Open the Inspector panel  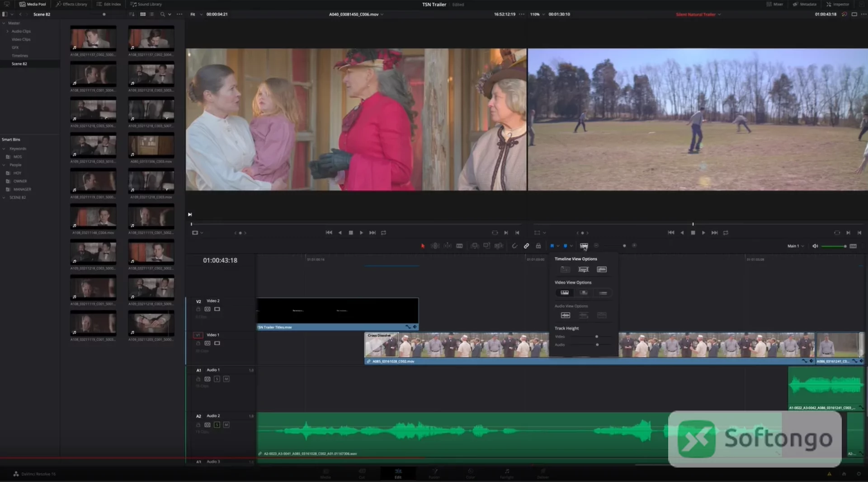(838, 4)
